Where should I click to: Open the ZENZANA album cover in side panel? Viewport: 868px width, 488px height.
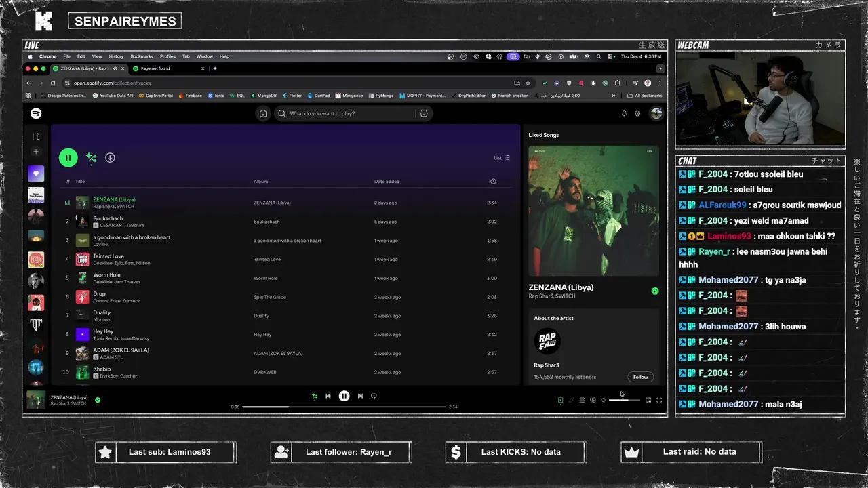point(593,210)
